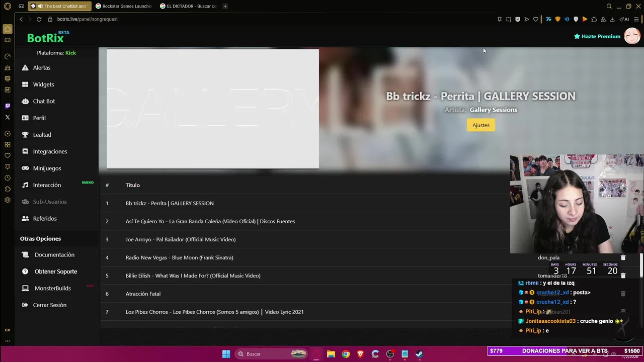This screenshot has width=644, height=362.
Task: Select Billie Eilish - What Was I Made For?
Action: [193, 276]
